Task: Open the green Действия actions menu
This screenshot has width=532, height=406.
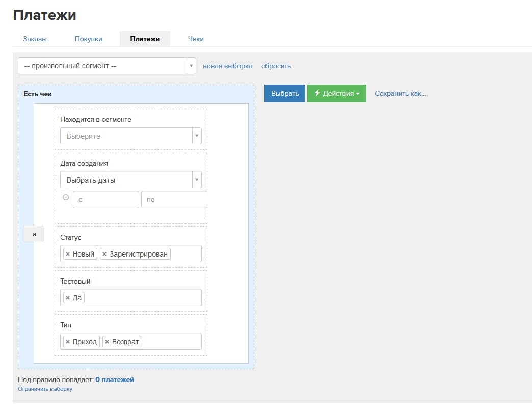Action: [x=336, y=93]
